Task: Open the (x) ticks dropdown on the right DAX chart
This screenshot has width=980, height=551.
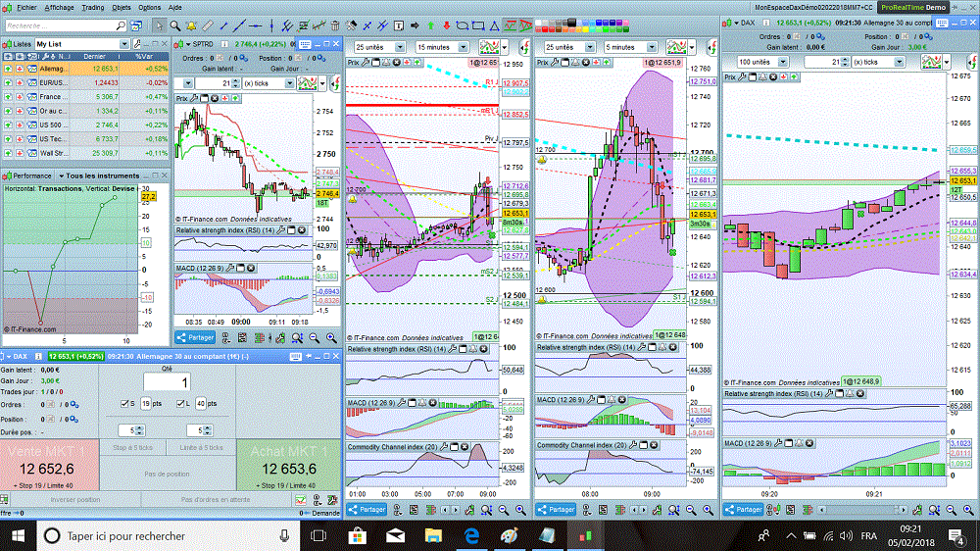Action: [899, 62]
